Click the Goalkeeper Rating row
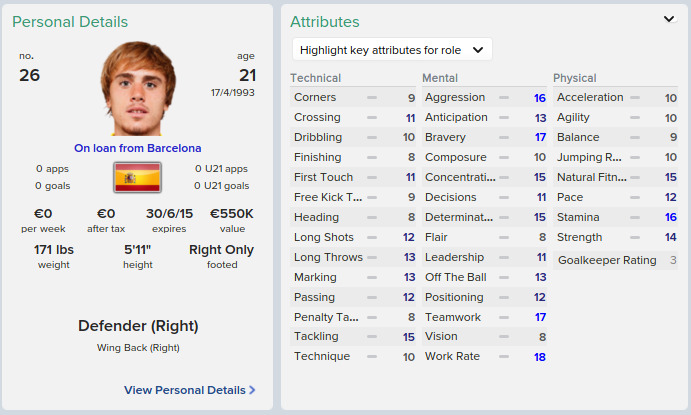Image resolution: width=691 pixels, height=415 pixels. click(x=616, y=260)
